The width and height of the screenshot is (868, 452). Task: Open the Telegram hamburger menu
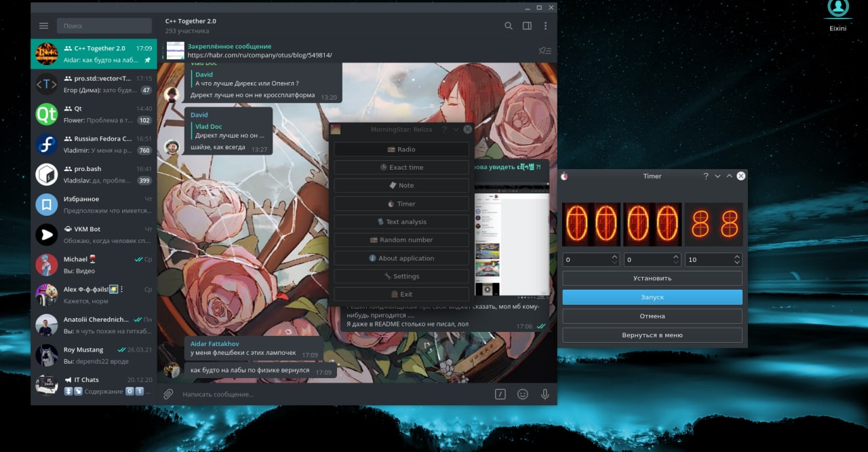pos(44,26)
